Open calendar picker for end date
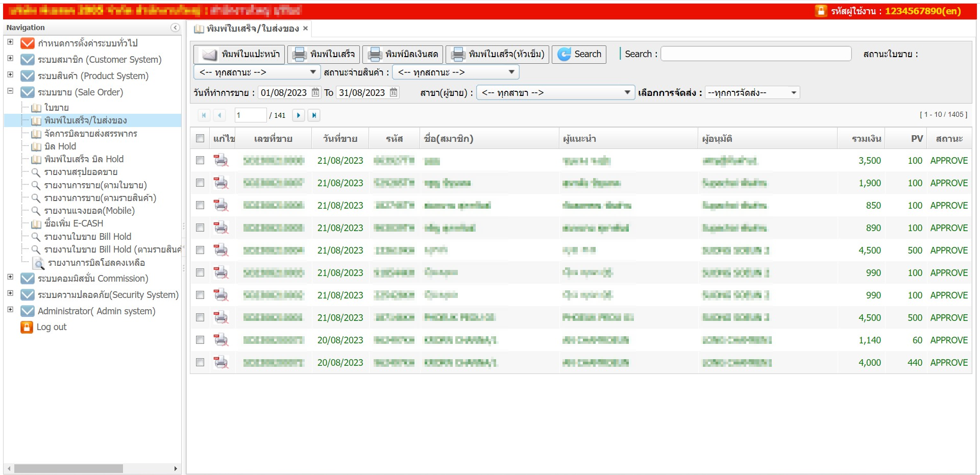980x475 pixels. 394,92
